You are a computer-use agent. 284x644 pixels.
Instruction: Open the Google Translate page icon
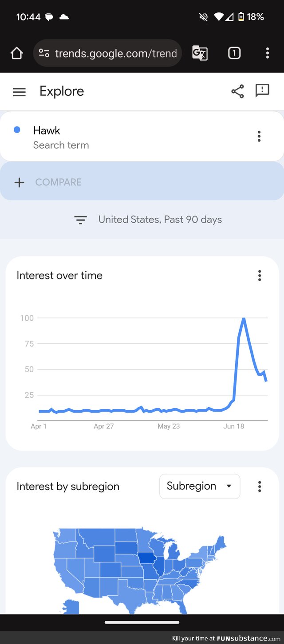tap(200, 53)
